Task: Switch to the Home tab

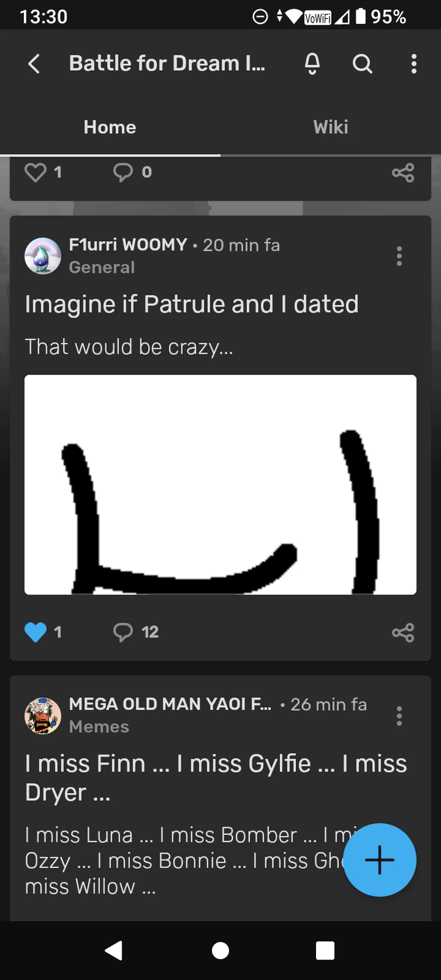Action: [x=110, y=127]
